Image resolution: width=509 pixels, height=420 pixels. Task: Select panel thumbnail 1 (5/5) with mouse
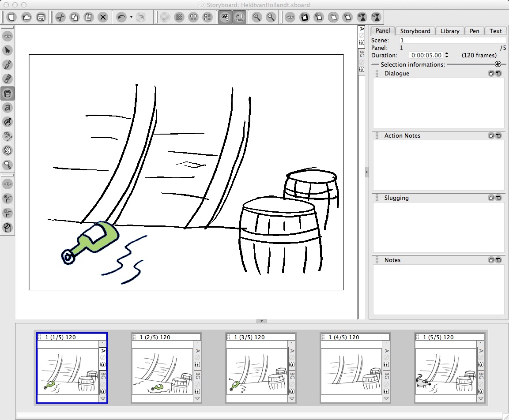coord(450,368)
